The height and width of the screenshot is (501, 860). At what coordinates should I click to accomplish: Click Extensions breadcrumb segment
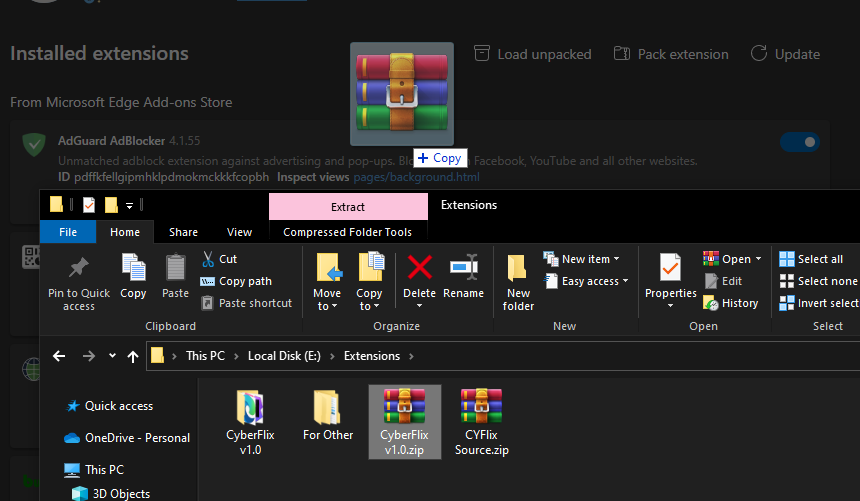[372, 356]
